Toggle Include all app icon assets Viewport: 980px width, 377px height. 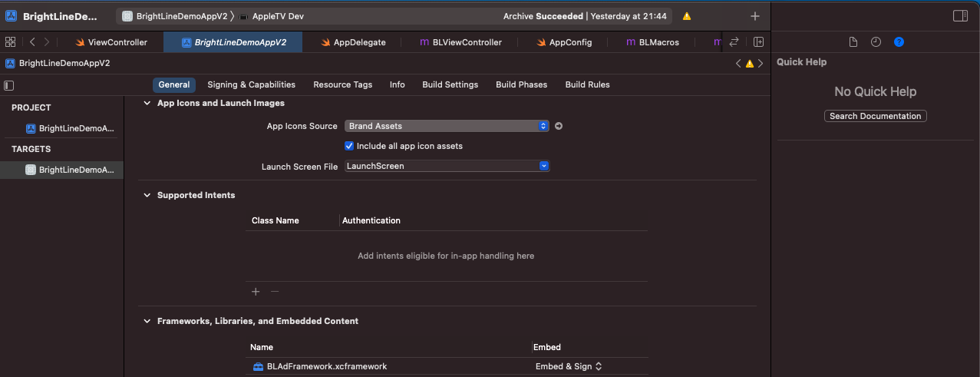coord(349,146)
